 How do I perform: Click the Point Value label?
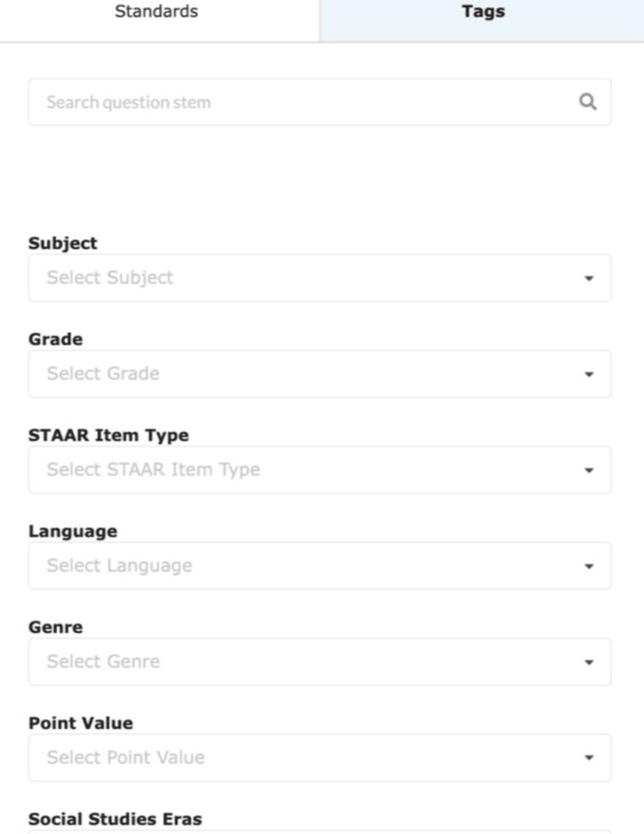click(80, 723)
